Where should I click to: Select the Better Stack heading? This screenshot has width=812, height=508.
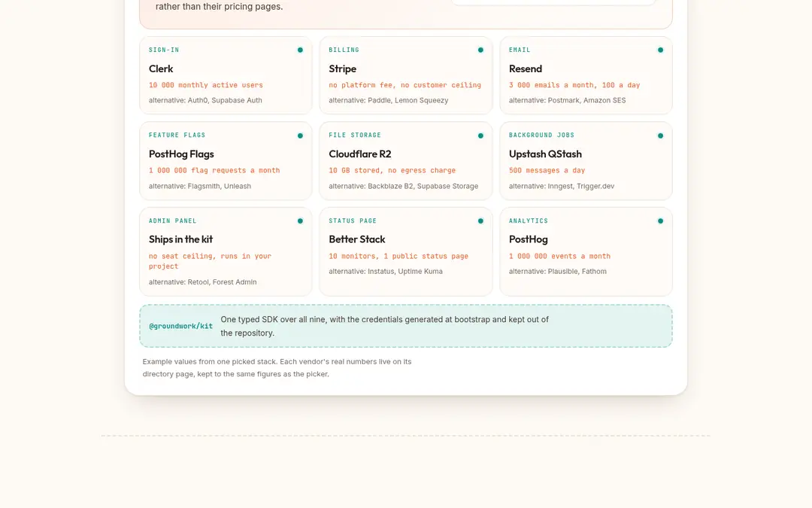pos(357,239)
